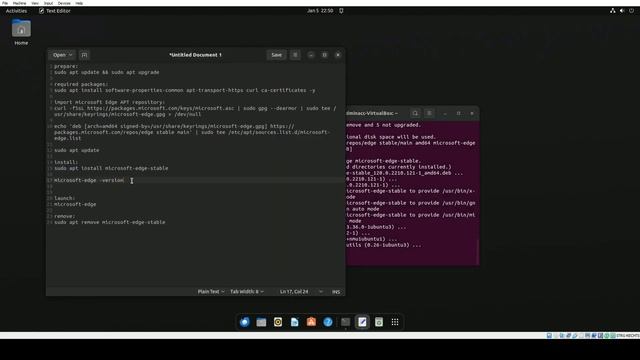
Task: Click the Untitled Document 1 title
Action: 196,55
